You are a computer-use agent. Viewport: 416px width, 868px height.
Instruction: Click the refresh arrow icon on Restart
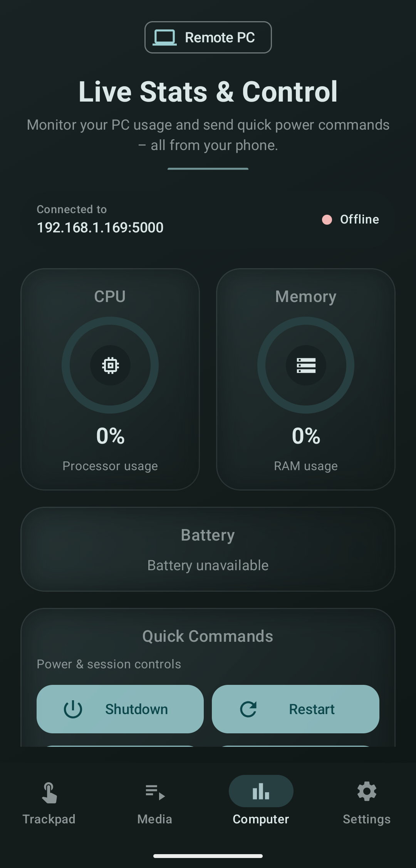point(248,709)
